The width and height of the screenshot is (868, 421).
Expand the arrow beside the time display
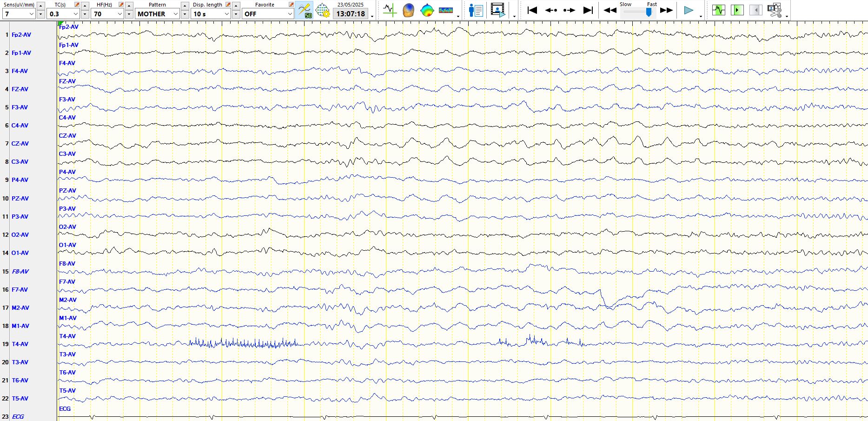pyautogui.click(x=372, y=16)
